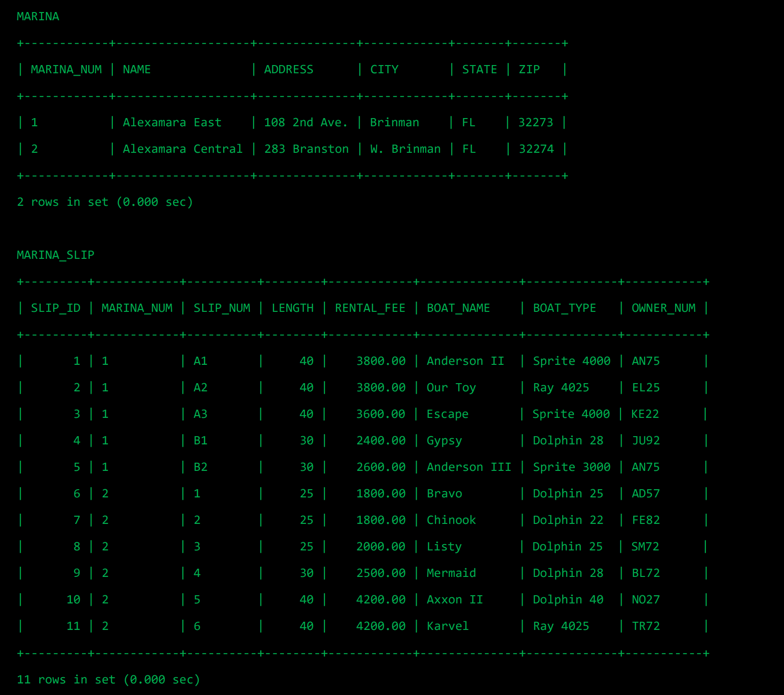
Task: Click the owner number AN75 in slip B2
Action: coord(645,467)
